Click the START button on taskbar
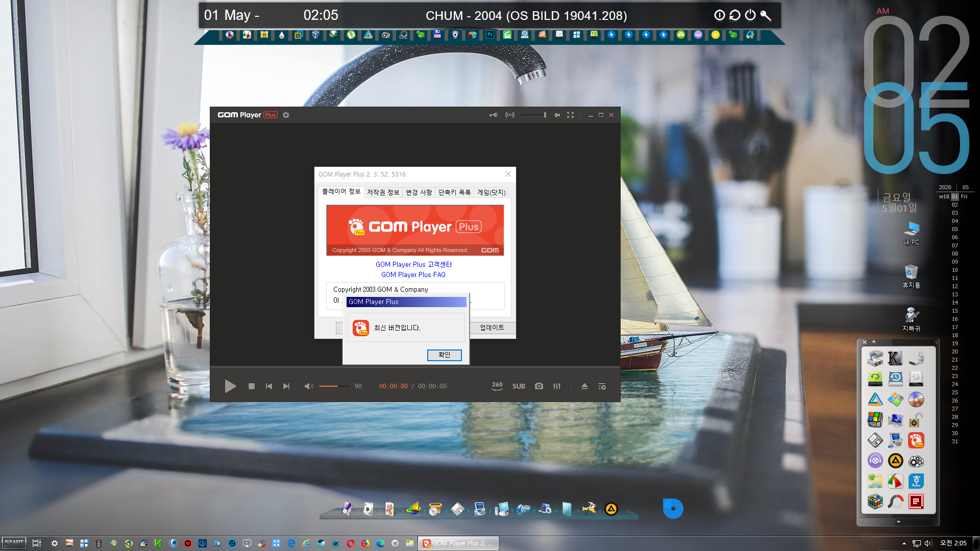This screenshot has width=980, height=551. click(14, 542)
